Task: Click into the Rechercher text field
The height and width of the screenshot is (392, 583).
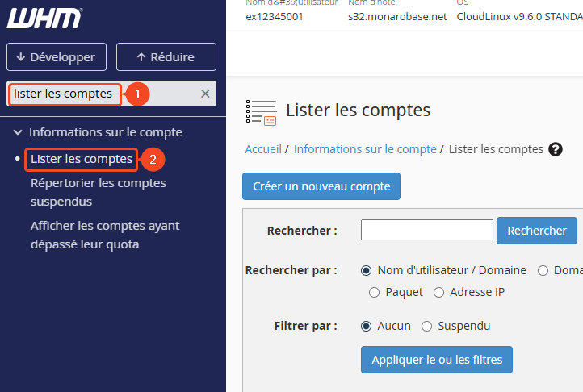Action: coord(426,231)
